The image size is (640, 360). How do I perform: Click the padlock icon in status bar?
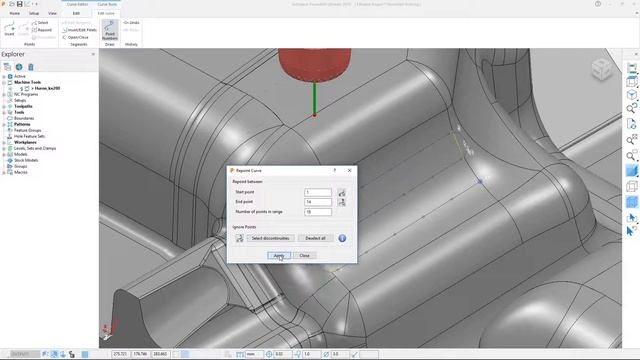click(x=72, y=354)
